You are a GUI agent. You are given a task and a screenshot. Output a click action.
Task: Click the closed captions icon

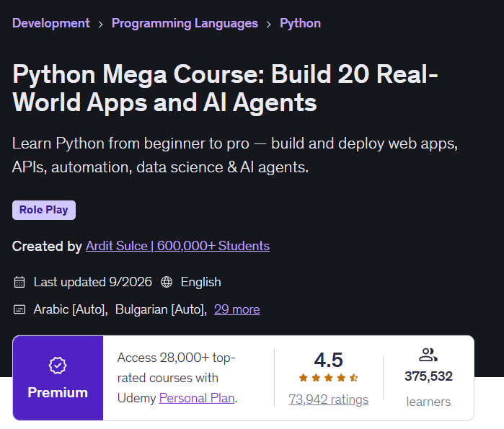pyautogui.click(x=19, y=310)
